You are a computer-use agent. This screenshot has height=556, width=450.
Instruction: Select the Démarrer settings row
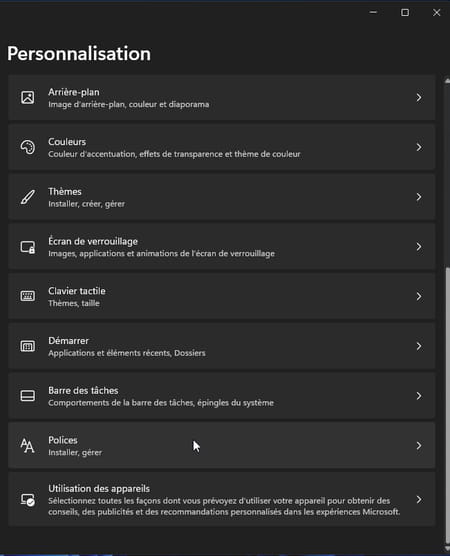pyautogui.click(x=222, y=346)
